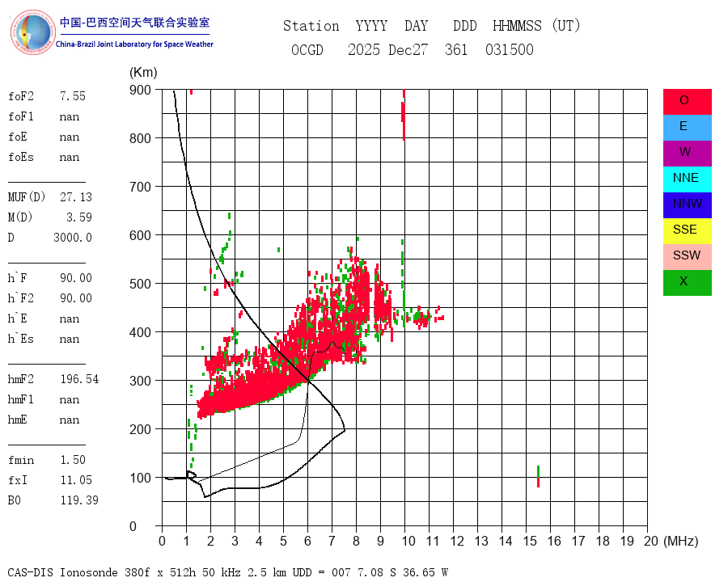Click the HHMMSS header label

point(517,26)
